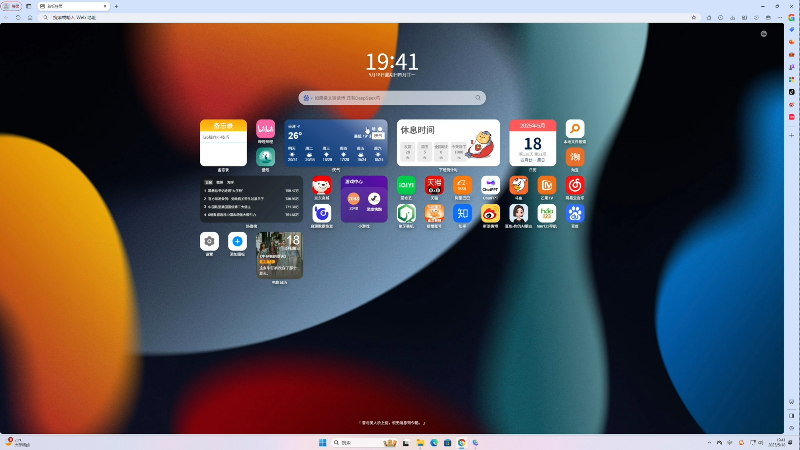
Task: Open File Explorer from the taskbar
Action: [420, 443]
